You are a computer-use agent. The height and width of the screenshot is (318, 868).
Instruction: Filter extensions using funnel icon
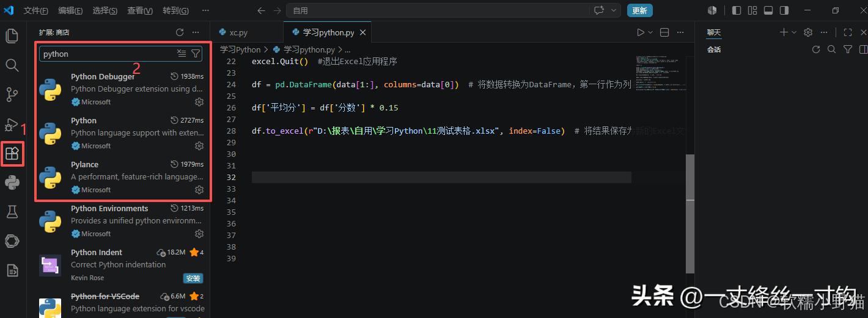click(x=196, y=54)
